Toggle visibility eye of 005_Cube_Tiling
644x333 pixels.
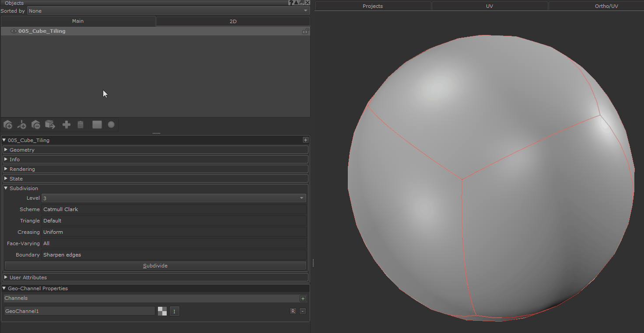pyautogui.click(x=14, y=31)
